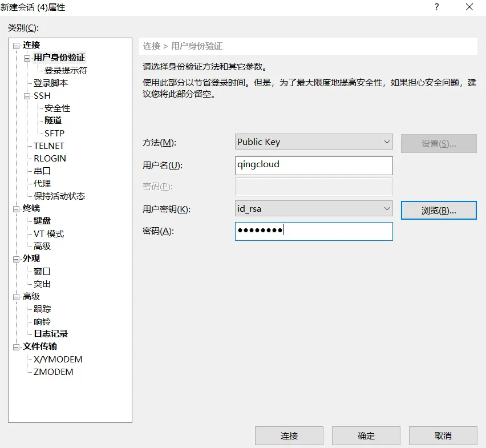Select 登录脚本 tree item
Image resolution: width=486 pixels, height=448 pixels.
(x=51, y=83)
